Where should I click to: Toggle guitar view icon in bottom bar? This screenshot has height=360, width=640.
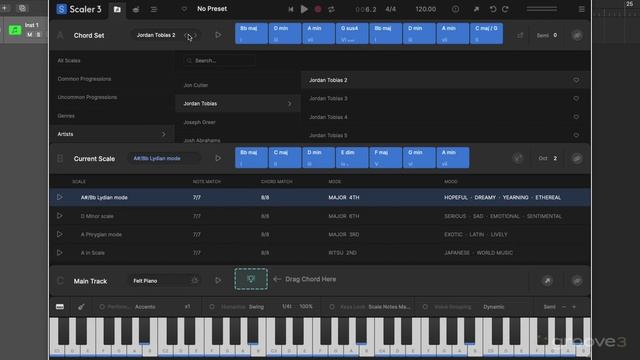pyautogui.click(x=81, y=307)
